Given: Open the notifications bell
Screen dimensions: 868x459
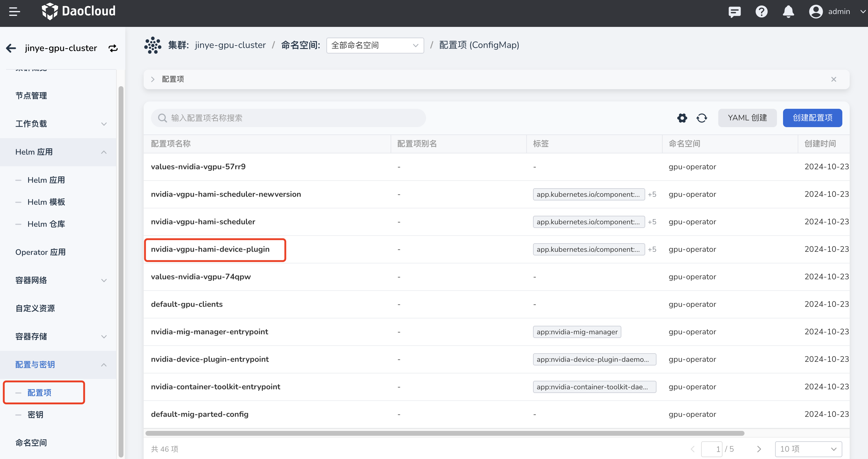Looking at the screenshot, I should [788, 12].
